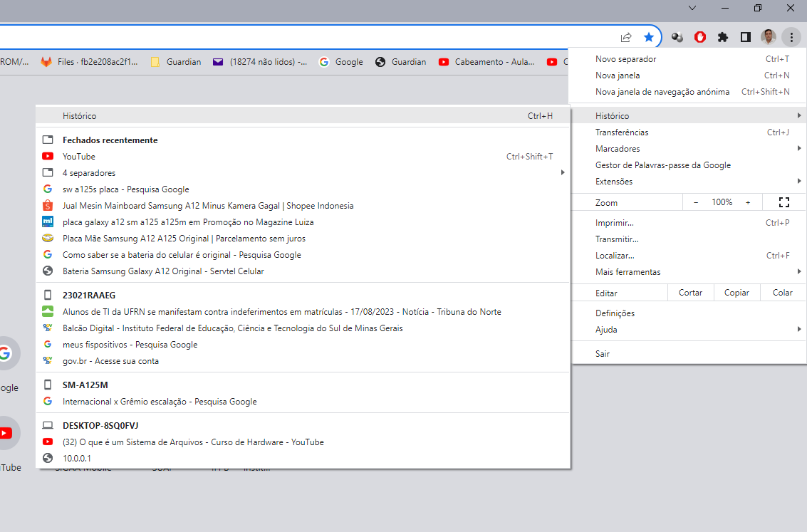This screenshot has height=532, width=807.
Task: Open Balcão Digital Instituto Federal history entry
Action: tap(303, 328)
